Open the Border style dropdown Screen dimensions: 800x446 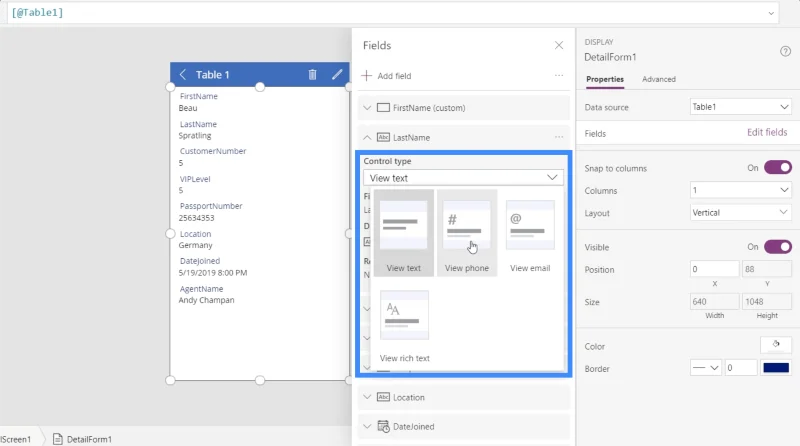(706, 368)
